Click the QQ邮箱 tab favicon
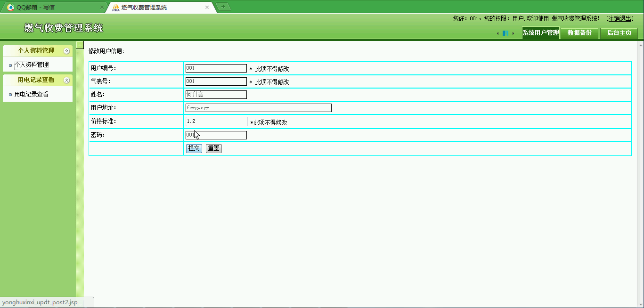 pyautogui.click(x=10, y=7)
